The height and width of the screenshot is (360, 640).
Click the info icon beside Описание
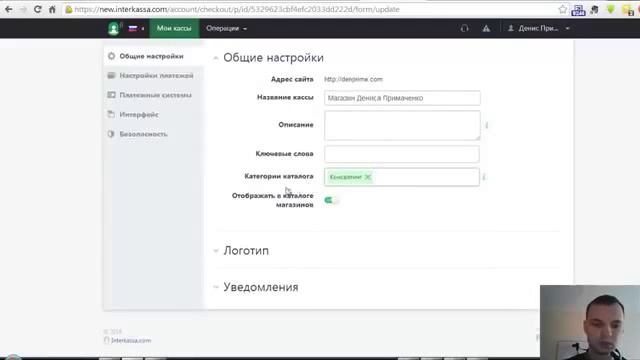pos(487,125)
